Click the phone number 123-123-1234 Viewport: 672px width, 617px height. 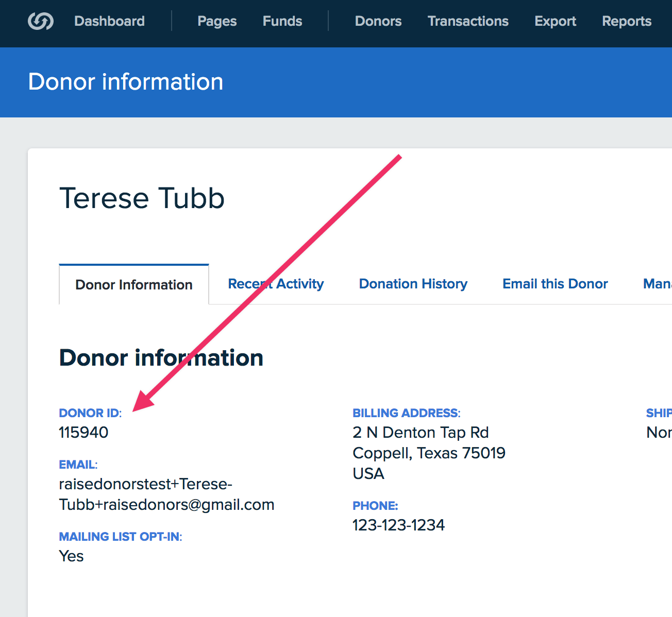398,525
